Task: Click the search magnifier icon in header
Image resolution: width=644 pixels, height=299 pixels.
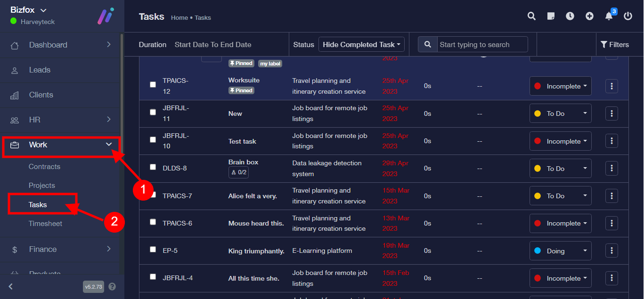Action: pos(531,16)
